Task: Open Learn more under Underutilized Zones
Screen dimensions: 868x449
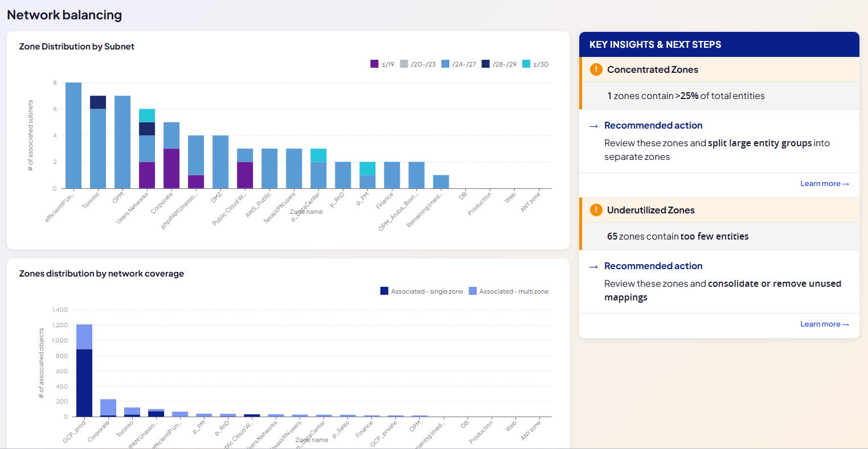Action: pyautogui.click(x=825, y=324)
